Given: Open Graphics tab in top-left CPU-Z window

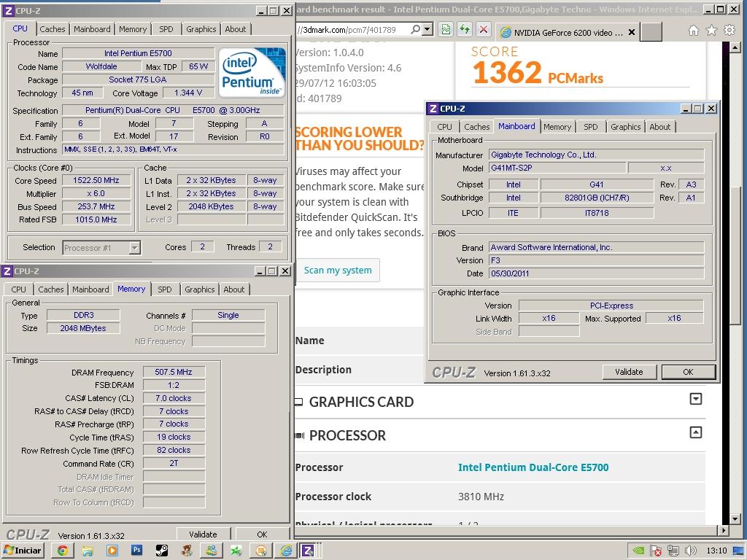Looking at the screenshot, I should coord(201,29).
